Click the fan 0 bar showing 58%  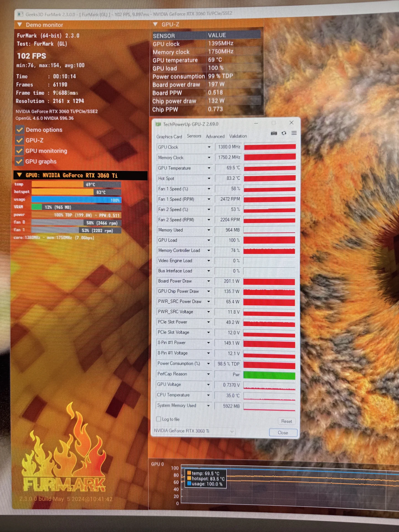coord(76,223)
